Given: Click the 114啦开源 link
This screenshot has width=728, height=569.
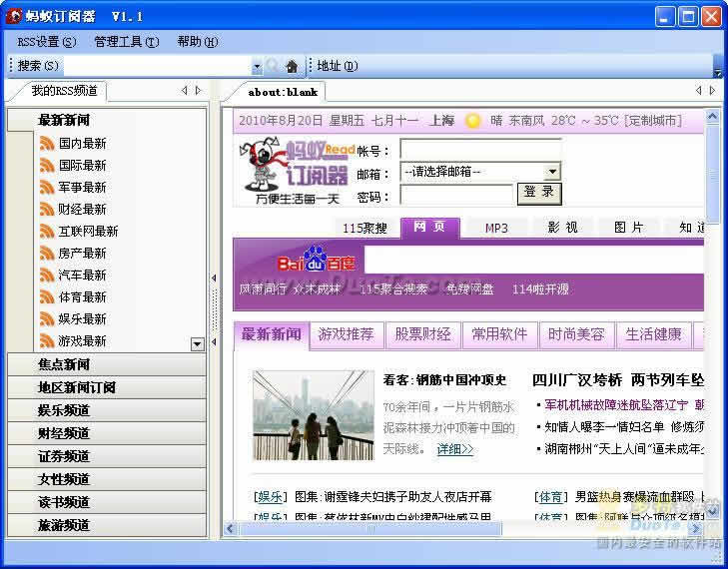Looking at the screenshot, I should pos(540,289).
